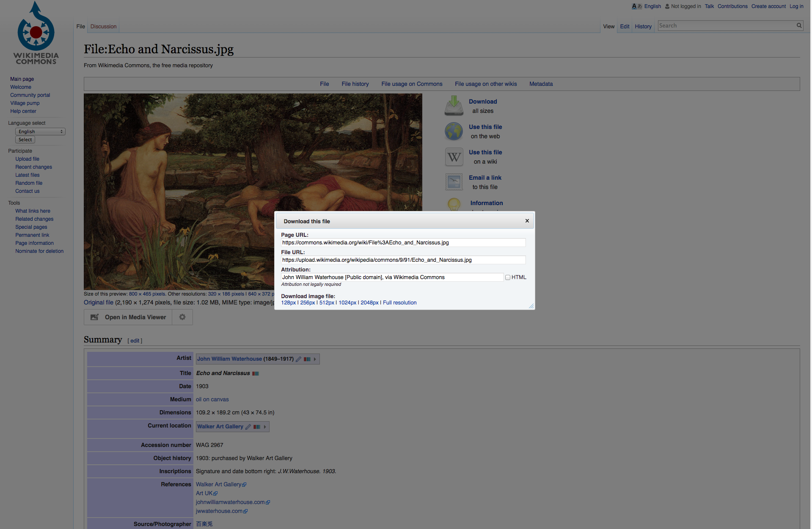The image size is (812, 529).
Task: Open the Original file link
Action: [x=99, y=302]
